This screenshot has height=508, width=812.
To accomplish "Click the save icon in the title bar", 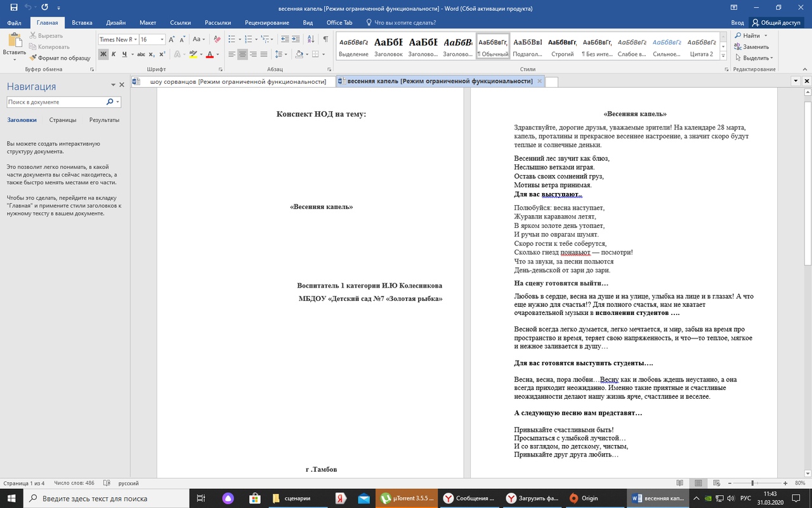I will click(14, 8).
